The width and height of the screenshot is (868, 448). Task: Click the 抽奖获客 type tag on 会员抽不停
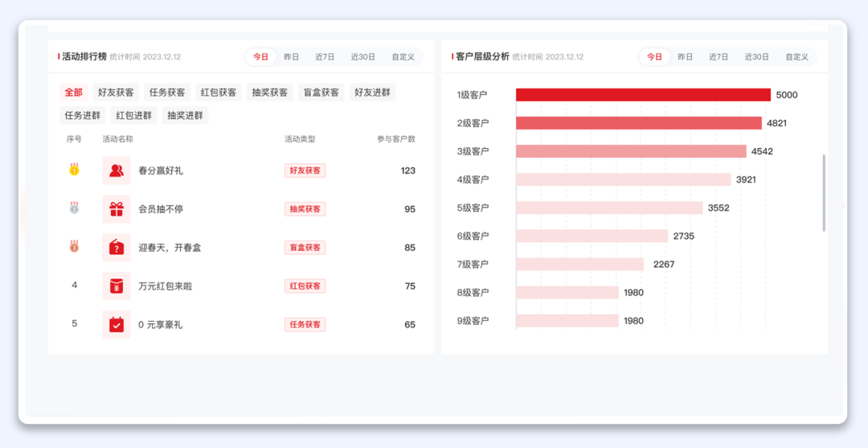[x=305, y=209]
